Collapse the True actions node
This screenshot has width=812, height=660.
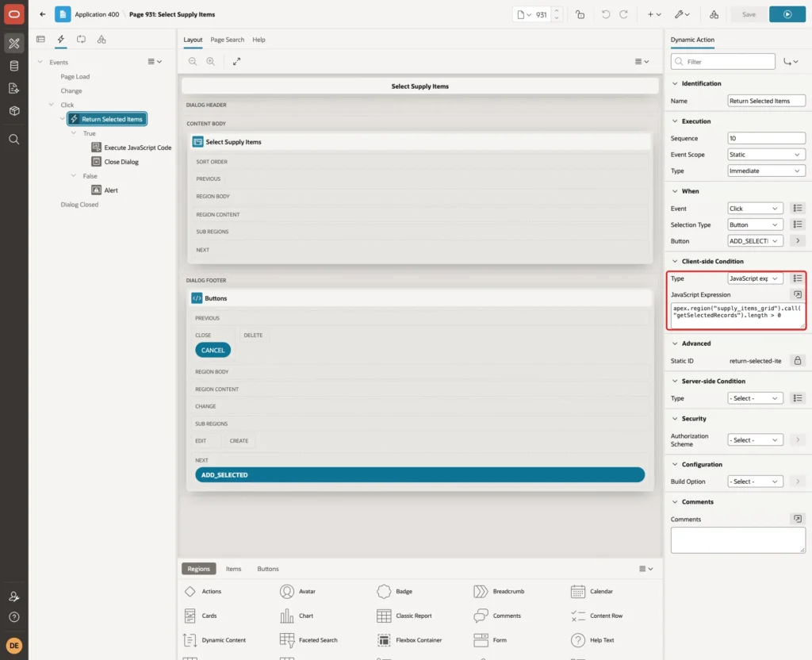click(x=74, y=133)
